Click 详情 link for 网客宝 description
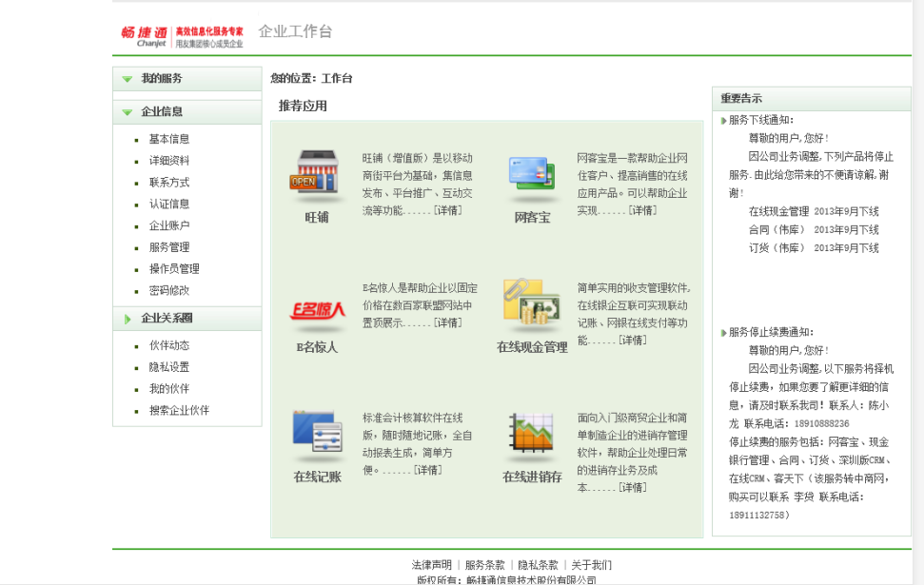This screenshot has width=924, height=585. [x=642, y=210]
